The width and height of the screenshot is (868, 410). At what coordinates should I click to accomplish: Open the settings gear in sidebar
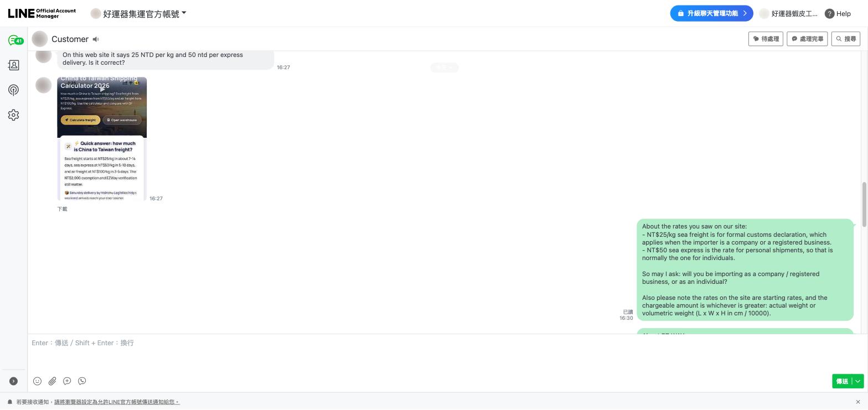(14, 115)
